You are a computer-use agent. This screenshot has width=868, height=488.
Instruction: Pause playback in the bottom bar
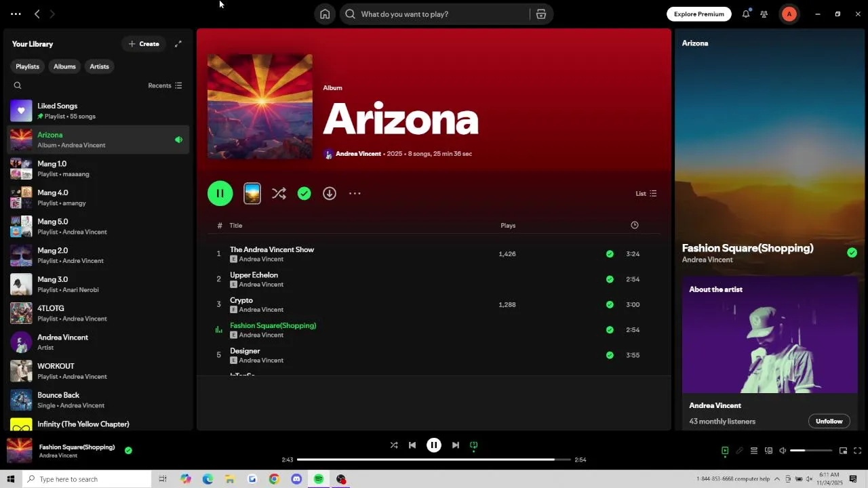[434, 445]
